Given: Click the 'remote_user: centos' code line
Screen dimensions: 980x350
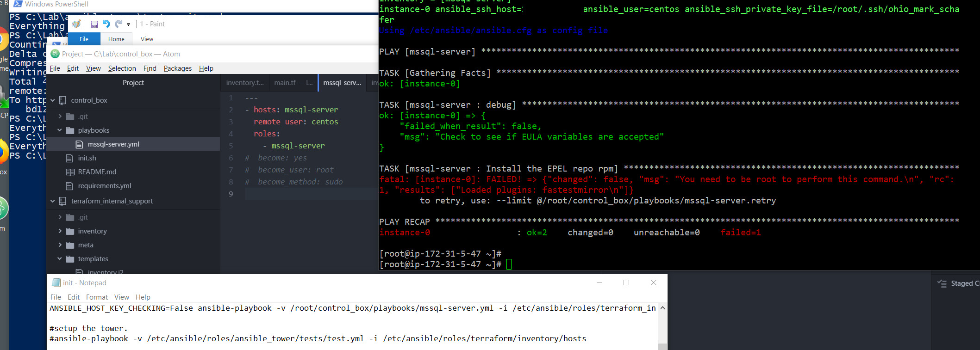Looking at the screenshot, I should tap(296, 122).
